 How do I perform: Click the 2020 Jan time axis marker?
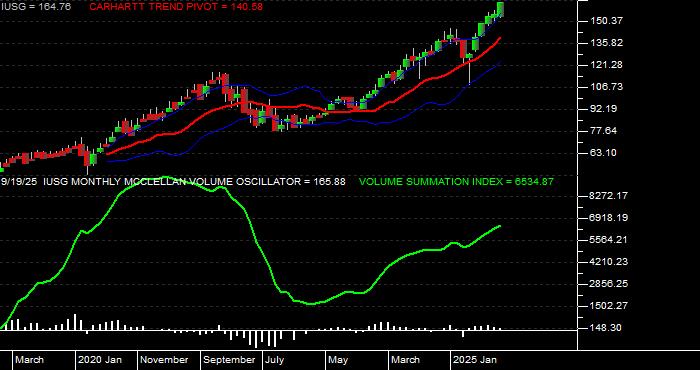click(100, 360)
